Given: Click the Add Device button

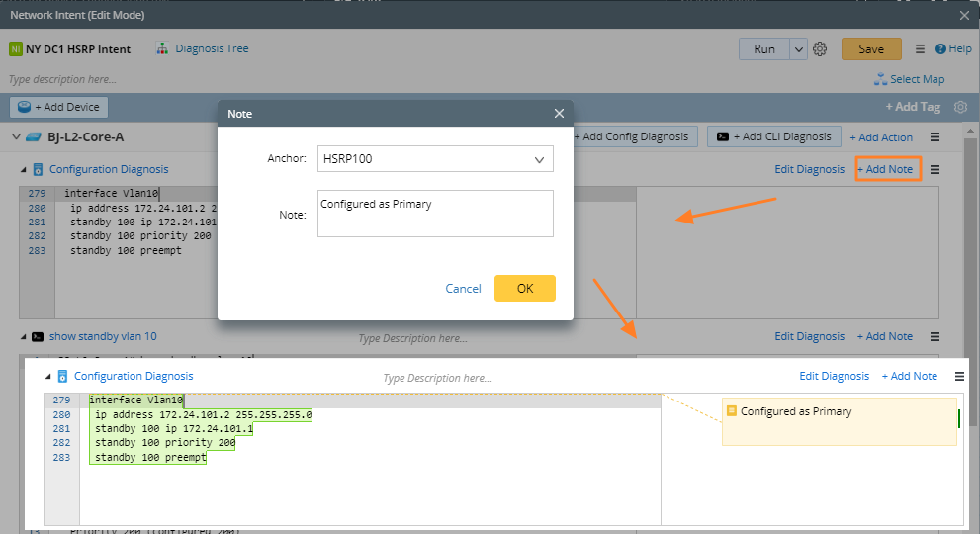Looking at the screenshot, I should point(58,107).
